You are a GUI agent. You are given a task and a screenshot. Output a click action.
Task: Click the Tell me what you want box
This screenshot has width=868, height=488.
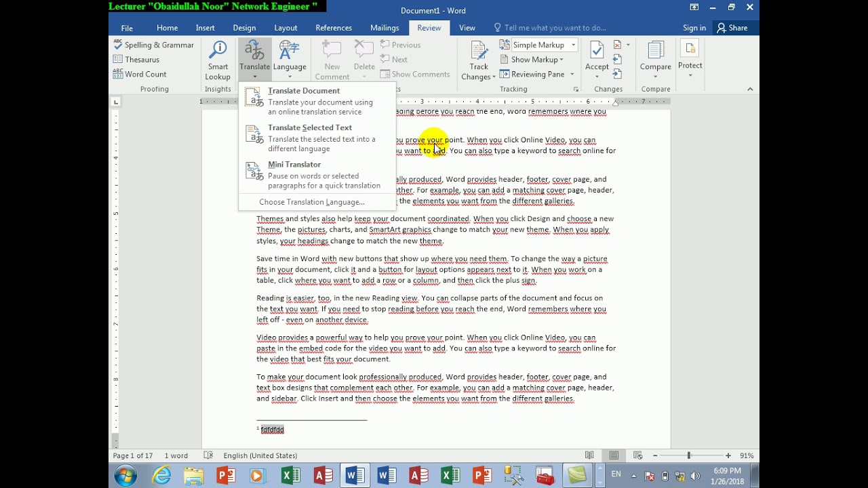click(x=550, y=28)
